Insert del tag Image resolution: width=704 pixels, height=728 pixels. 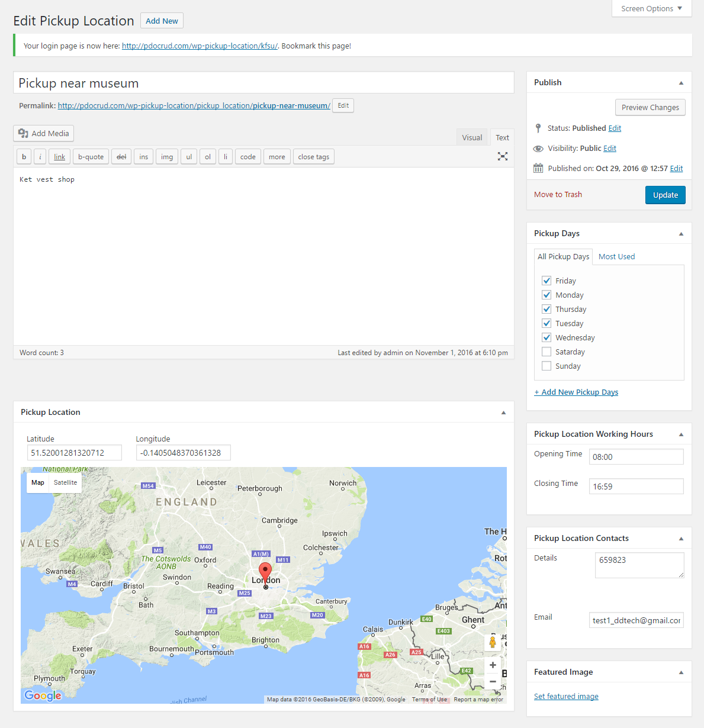click(x=121, y=157)
